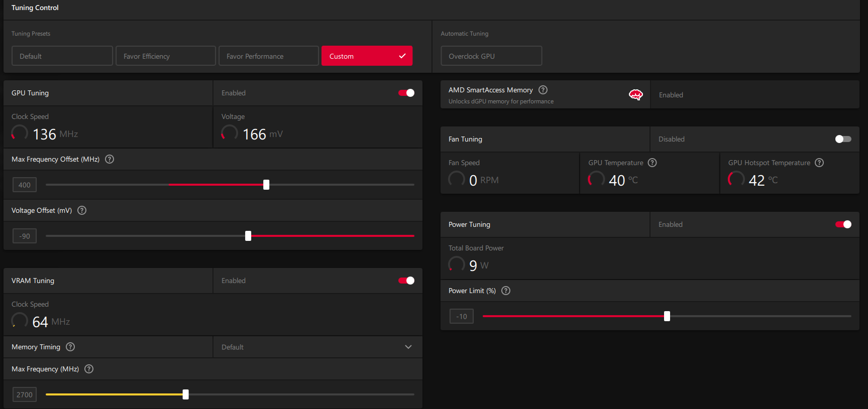868x409 pixels.
Task: Click the 166 mV voltage reading
Action: [263, 134]
